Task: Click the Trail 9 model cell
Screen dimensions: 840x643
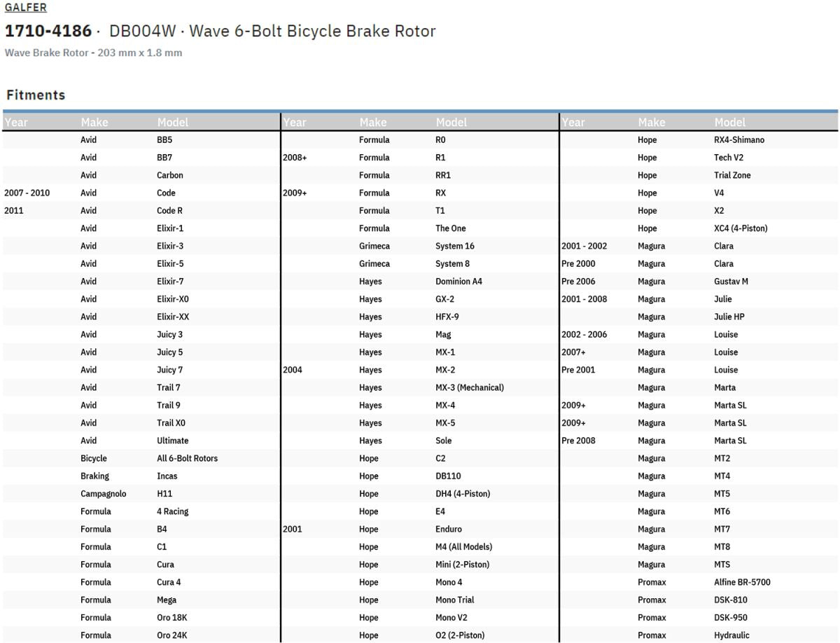Action: [x=169, y=406]
